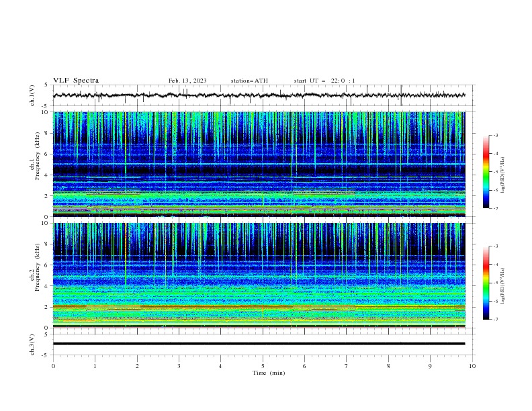Click the time axis tick label "10"
The width and height of the screenshot is (532, 411).
tap(472, 366)
